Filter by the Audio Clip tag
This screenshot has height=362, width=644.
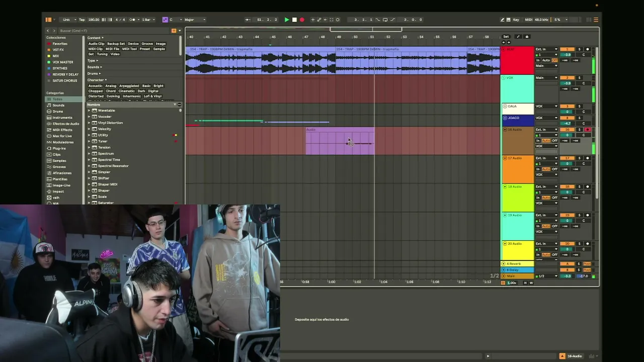coord(96,44)
